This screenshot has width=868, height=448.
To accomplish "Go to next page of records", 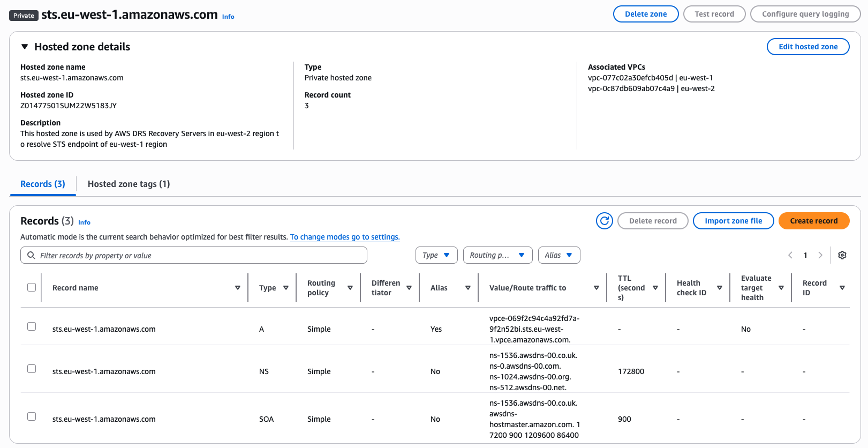I will point(820,255).
